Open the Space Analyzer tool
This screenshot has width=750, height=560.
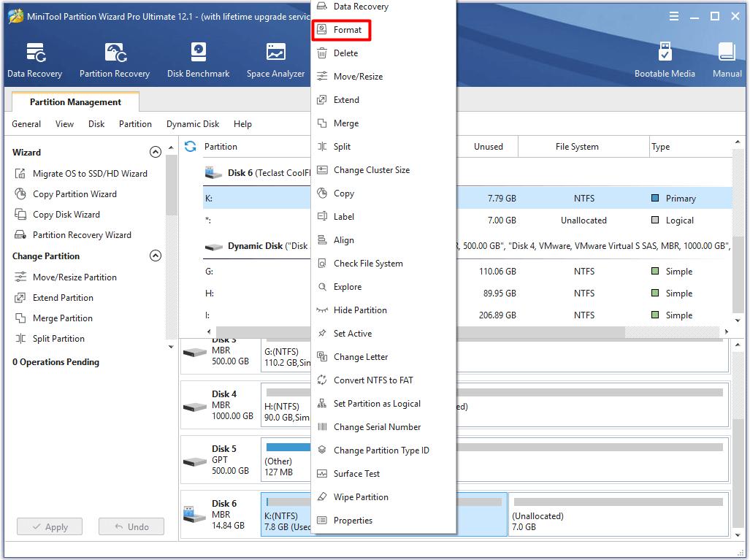point(275,60)
